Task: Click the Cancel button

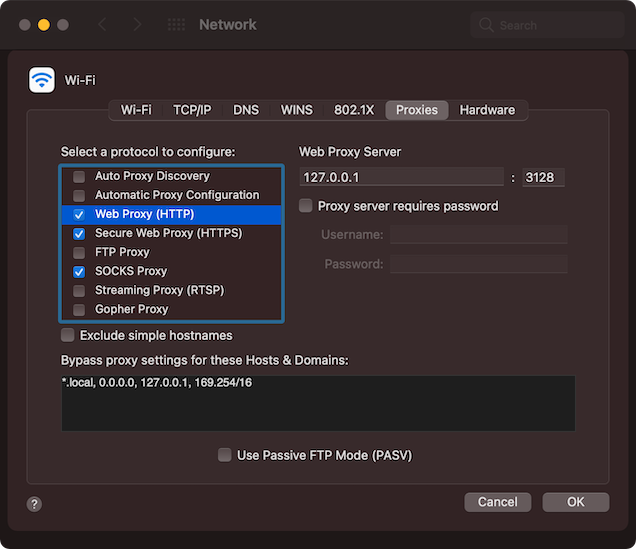Action: 497,502
